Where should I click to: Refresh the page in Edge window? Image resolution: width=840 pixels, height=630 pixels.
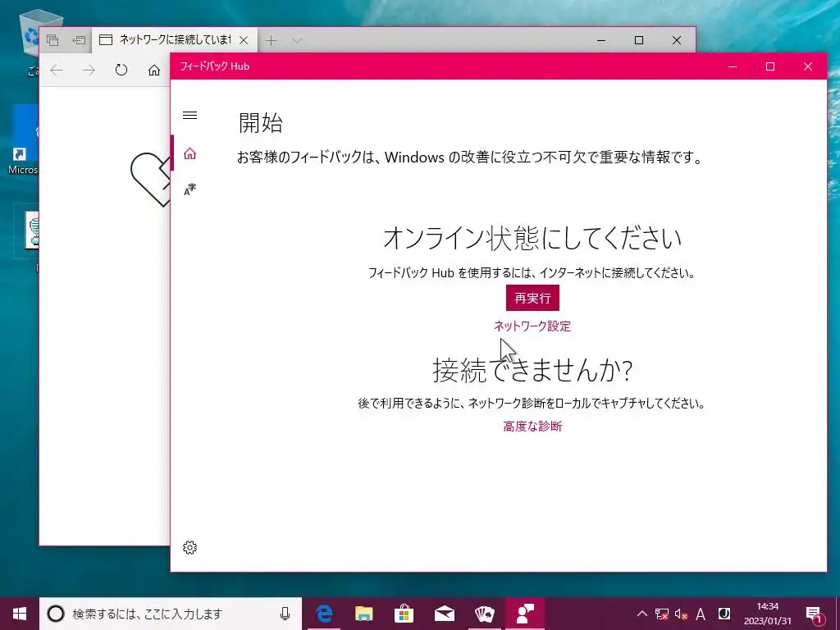click(x=121, y=71)
